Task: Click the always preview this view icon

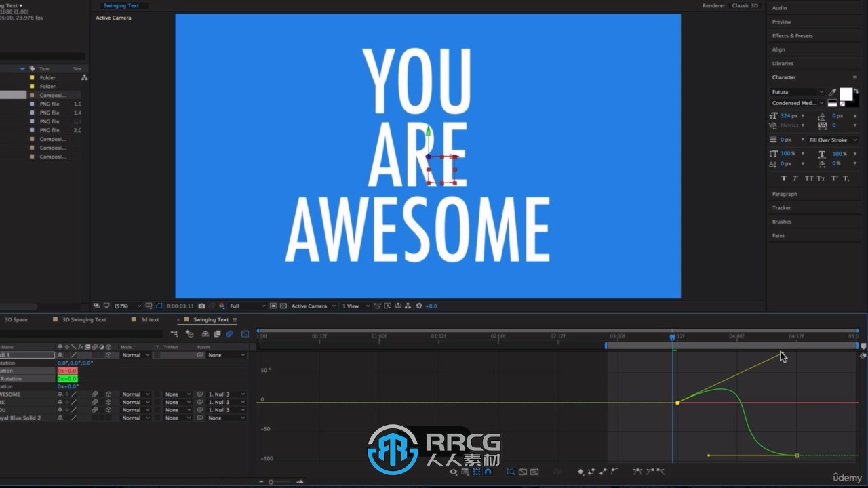Action: tap(96, 306)
